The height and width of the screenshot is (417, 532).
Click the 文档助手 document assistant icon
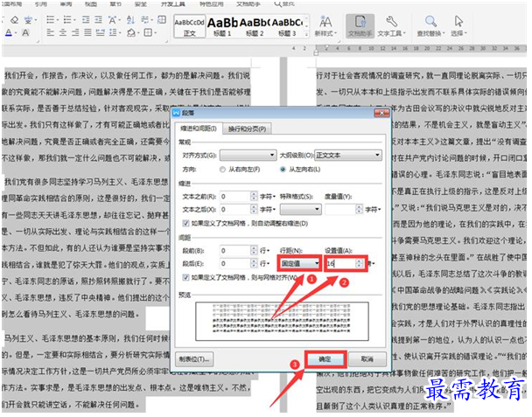[x=360, y=25]
